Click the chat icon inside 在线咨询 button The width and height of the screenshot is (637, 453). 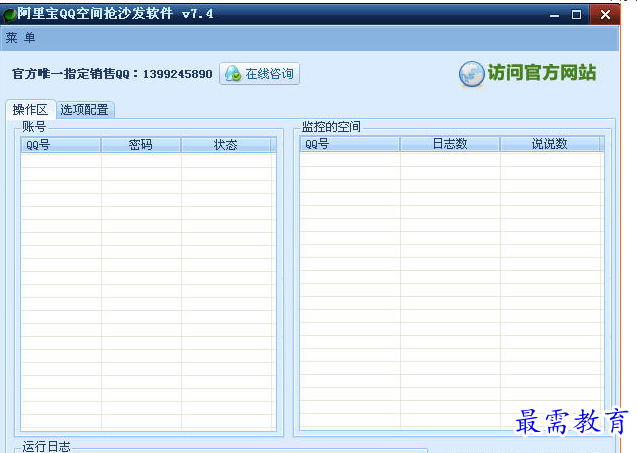(x=233, y=74)
